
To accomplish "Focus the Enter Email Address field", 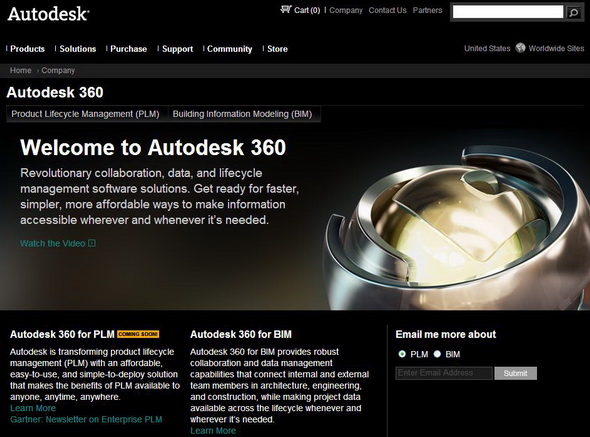I will point(444,373).
